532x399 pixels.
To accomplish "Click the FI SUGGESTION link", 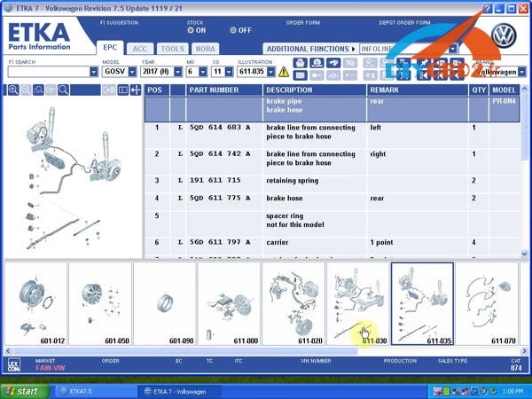I will (x=119, y=23).
